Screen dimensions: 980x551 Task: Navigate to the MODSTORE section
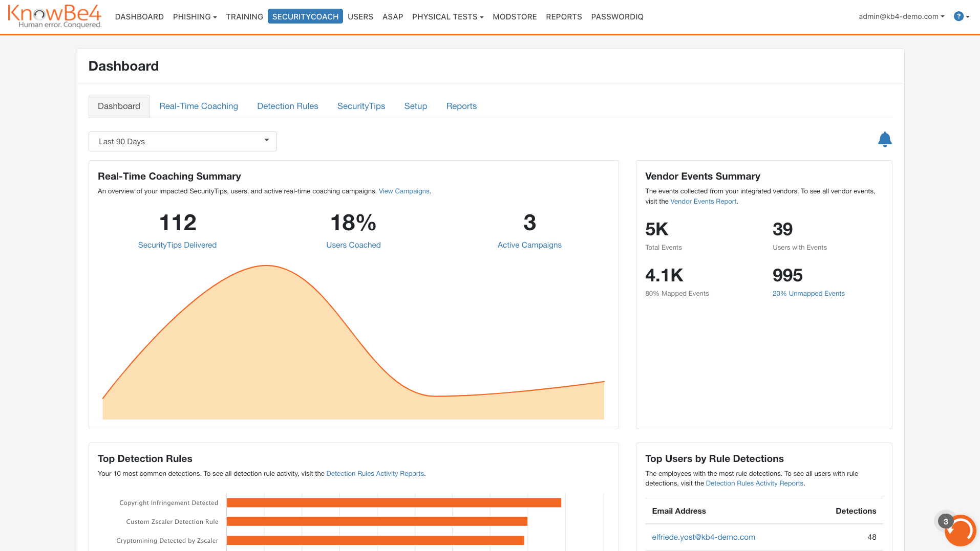[515, 16]
